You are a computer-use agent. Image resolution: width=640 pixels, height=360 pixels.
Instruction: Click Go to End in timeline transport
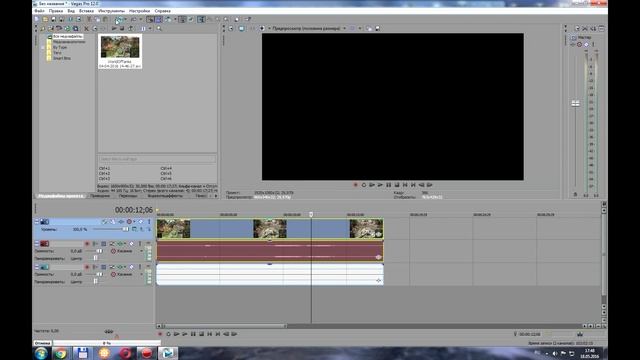click(218, 334)
